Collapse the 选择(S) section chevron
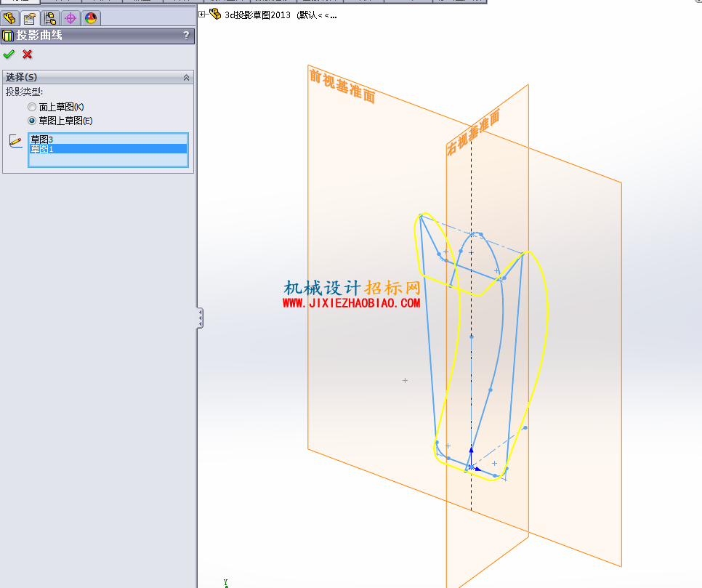 186,78
